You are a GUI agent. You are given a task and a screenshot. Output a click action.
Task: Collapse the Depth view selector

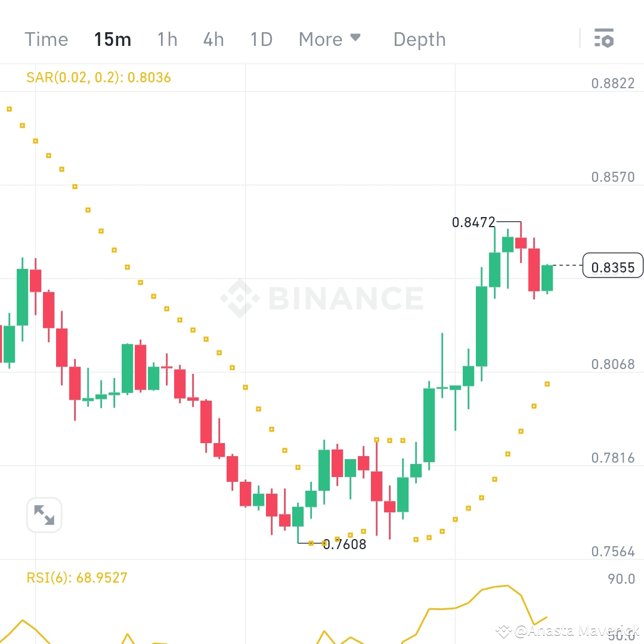click(419, 39)
